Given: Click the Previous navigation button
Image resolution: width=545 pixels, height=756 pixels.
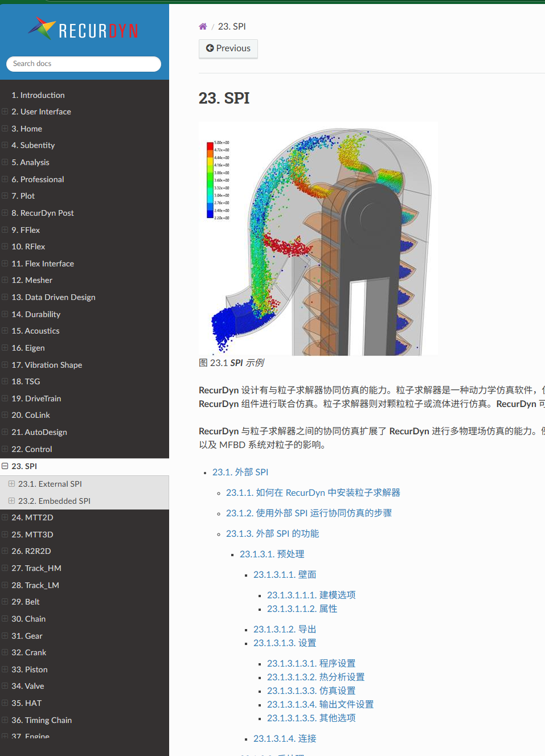Looking at the screenshot, I should (x=228, y=48).
